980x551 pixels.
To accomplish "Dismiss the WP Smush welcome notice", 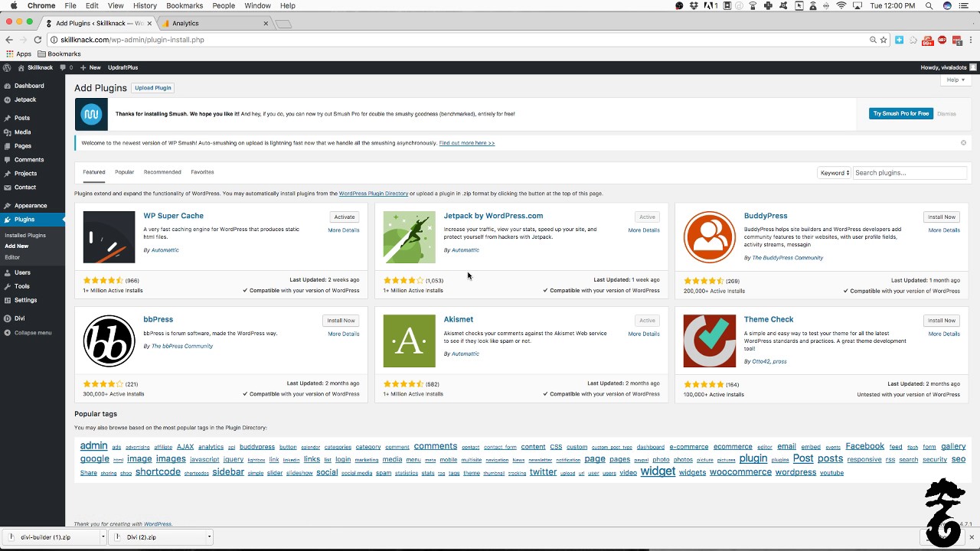I will pyautogui.click(x=963, y=143).
